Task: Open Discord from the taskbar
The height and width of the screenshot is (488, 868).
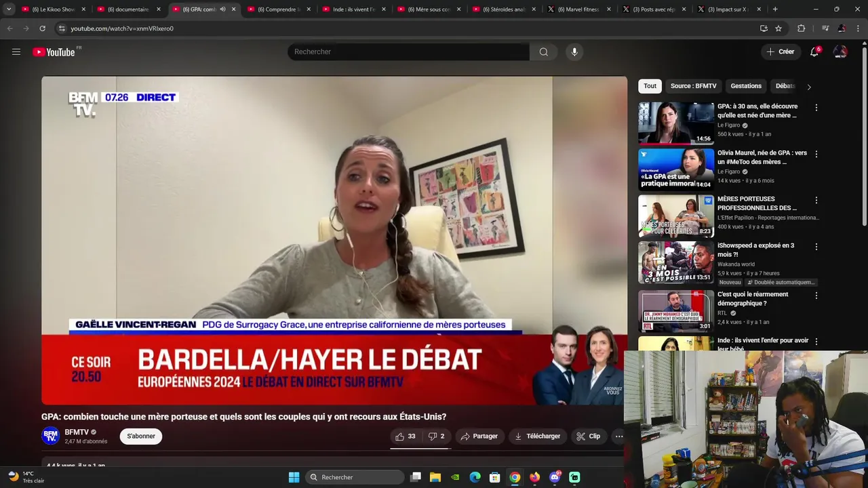Action: point(555,477)
